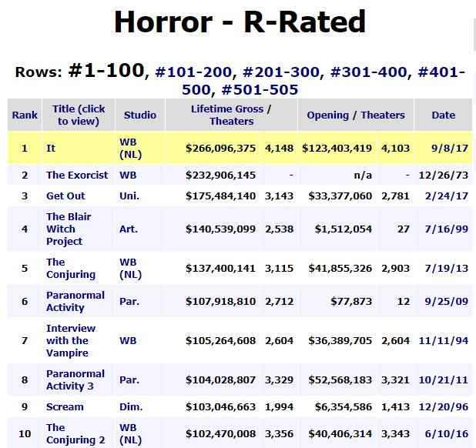Open the movie title 'It'
This screenshot has height=448, width=476.
click(x=51, y=148)
